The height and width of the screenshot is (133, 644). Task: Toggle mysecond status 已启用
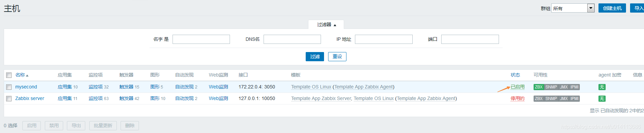pyautogui.click(x=518, y=87)
